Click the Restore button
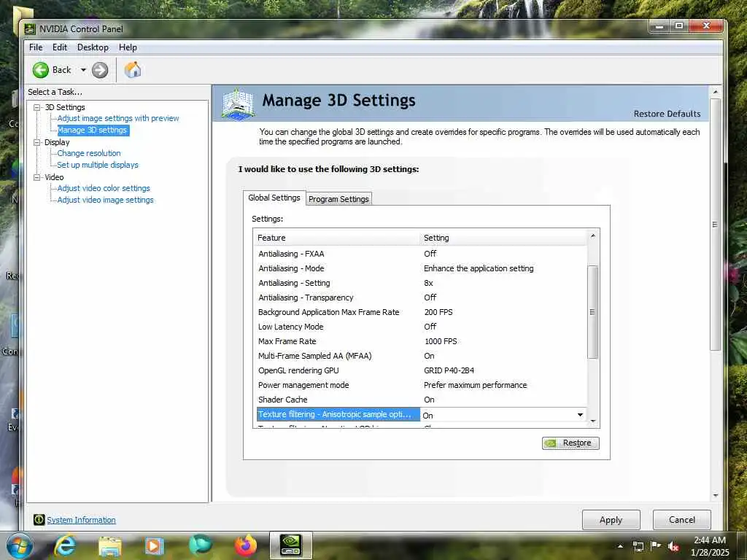Viewport: 747px width, 560px height. (x=570, y=443)
